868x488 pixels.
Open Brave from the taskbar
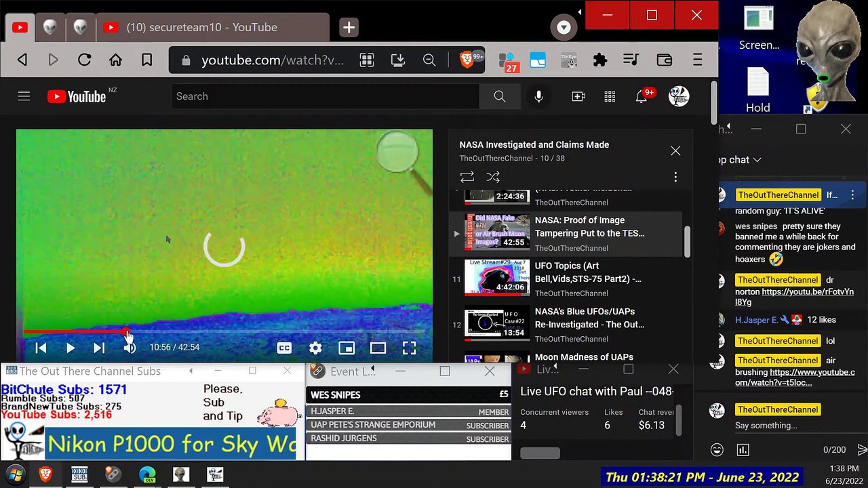[45, 474]
